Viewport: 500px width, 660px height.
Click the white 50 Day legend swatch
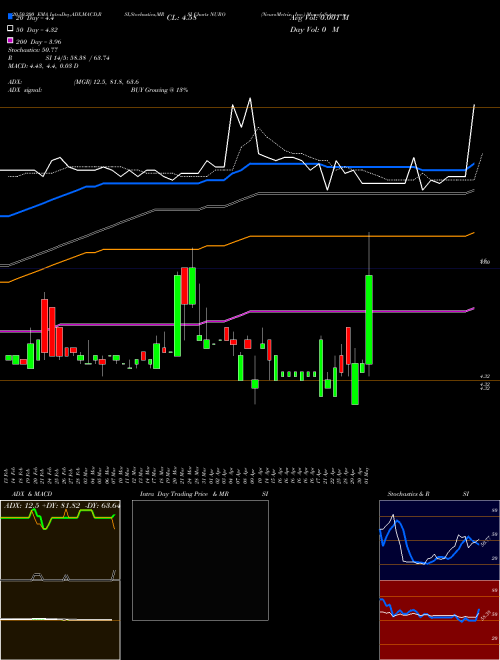tap(10, 29)
